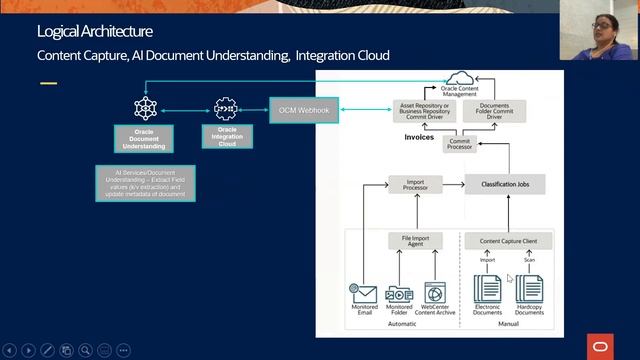Select the Oracle Integration Cloud label box
This screenshot has width=640, height=360.
227,136
